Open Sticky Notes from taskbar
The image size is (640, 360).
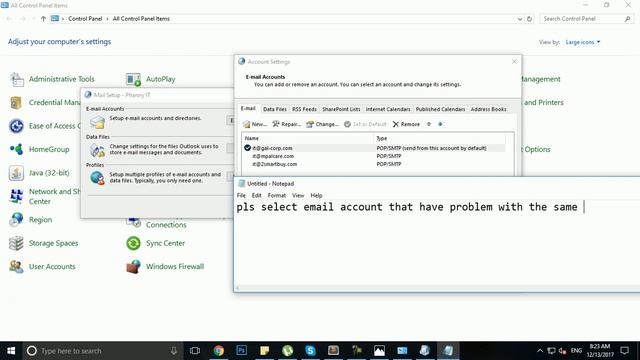[x=264, y=351]
